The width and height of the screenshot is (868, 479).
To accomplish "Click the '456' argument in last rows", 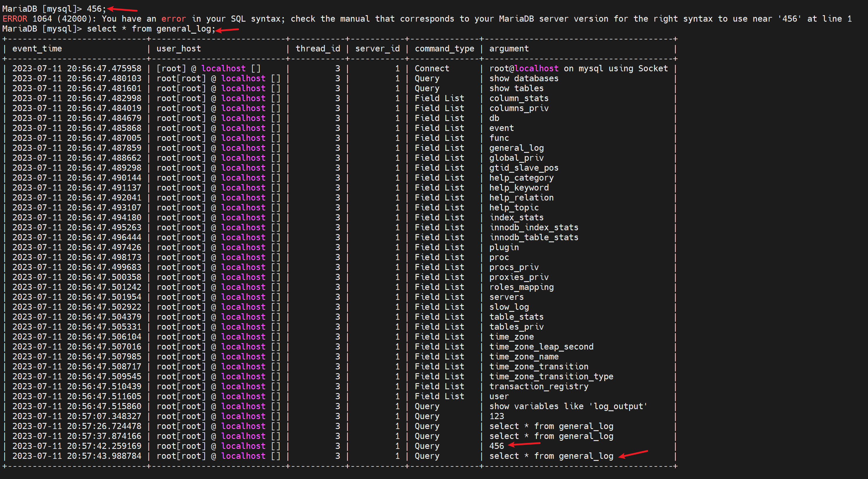I will coord(497,446).
